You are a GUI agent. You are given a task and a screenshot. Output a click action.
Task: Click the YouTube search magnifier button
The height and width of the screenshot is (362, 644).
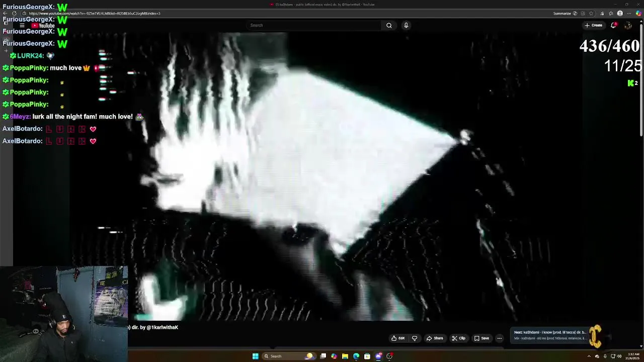(x=389, y=25)
